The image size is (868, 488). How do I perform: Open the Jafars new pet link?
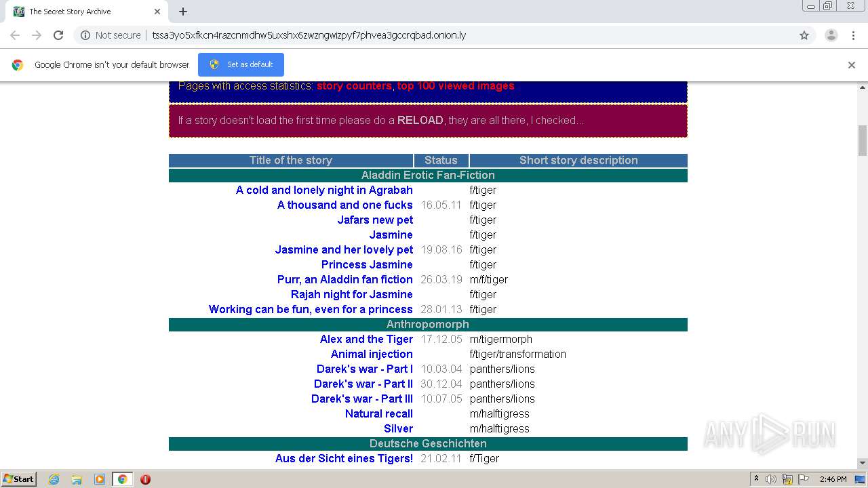click(375, 220)
